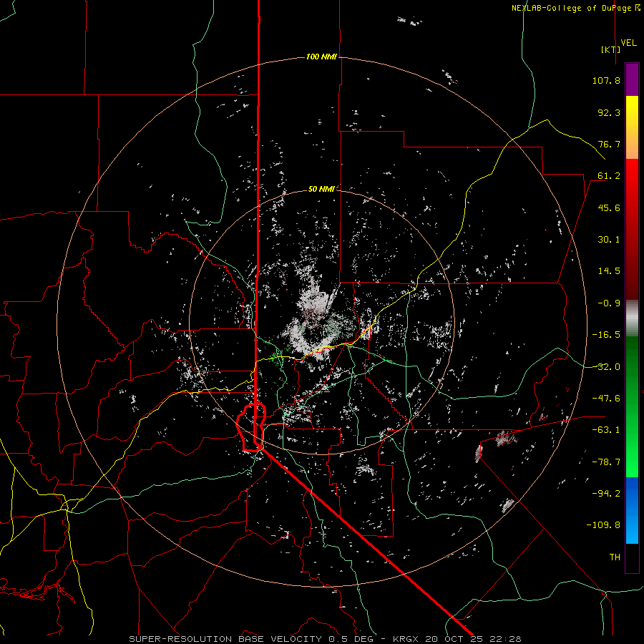Click the -16.5 legend value
This screenshot has width=644, height=644.
(x=606, y=335)
